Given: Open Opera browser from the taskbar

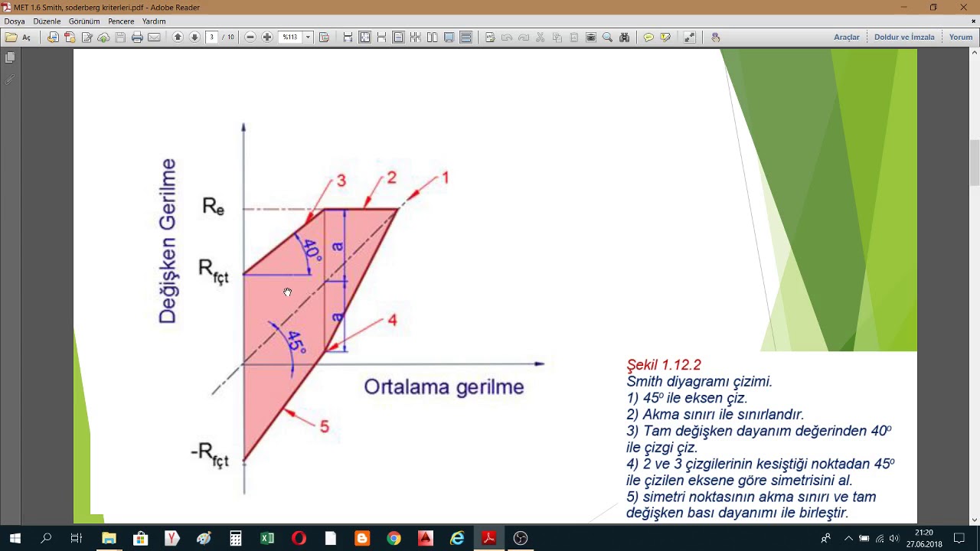Looking at the screenshot, I should (x=299, y=539).
